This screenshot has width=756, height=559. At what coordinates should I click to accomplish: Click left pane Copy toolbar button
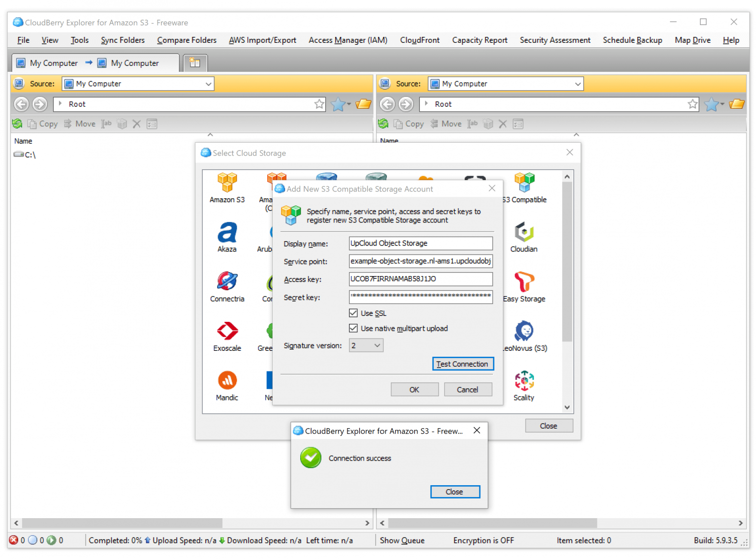(43, 124)
